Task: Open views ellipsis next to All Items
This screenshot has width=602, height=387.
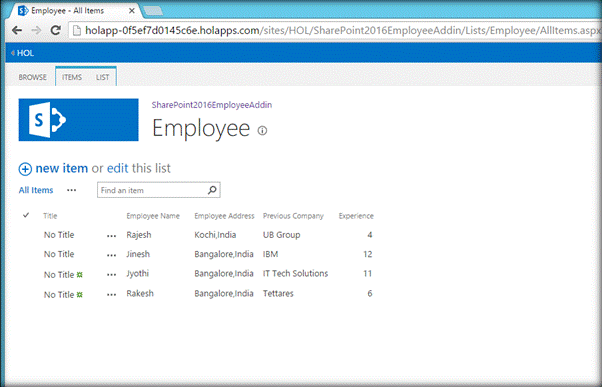Action: [71, 190]
